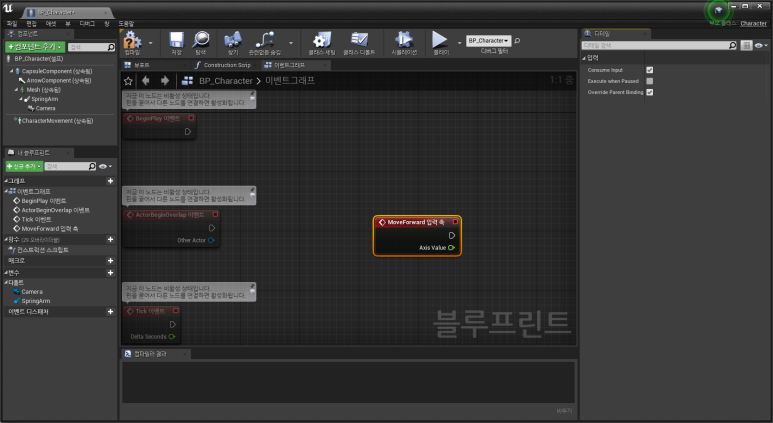Open My Blueprint view options eye
Screen dimensions: 773x423
(105, 167)
